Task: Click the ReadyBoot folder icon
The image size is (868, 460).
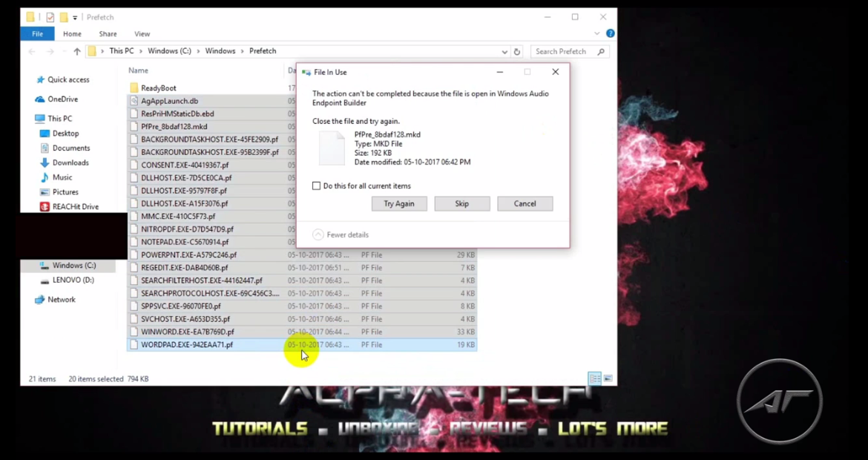Action: pyautogui.click(x=134, y=88)
